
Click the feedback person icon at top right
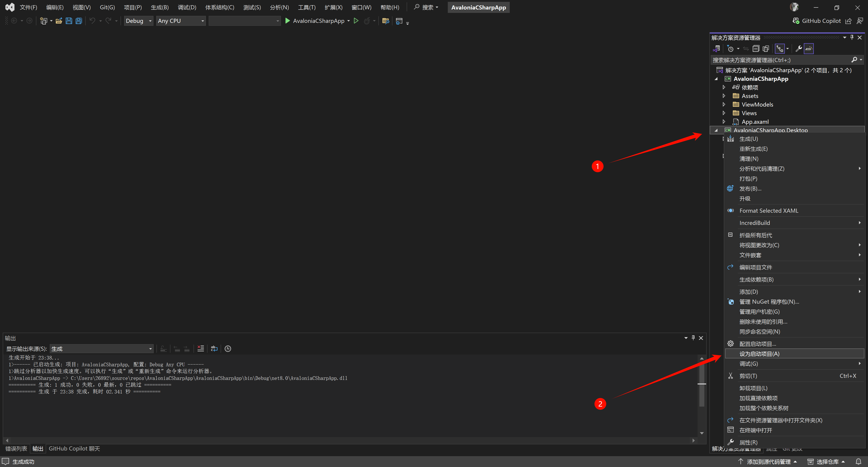(860, 21)
